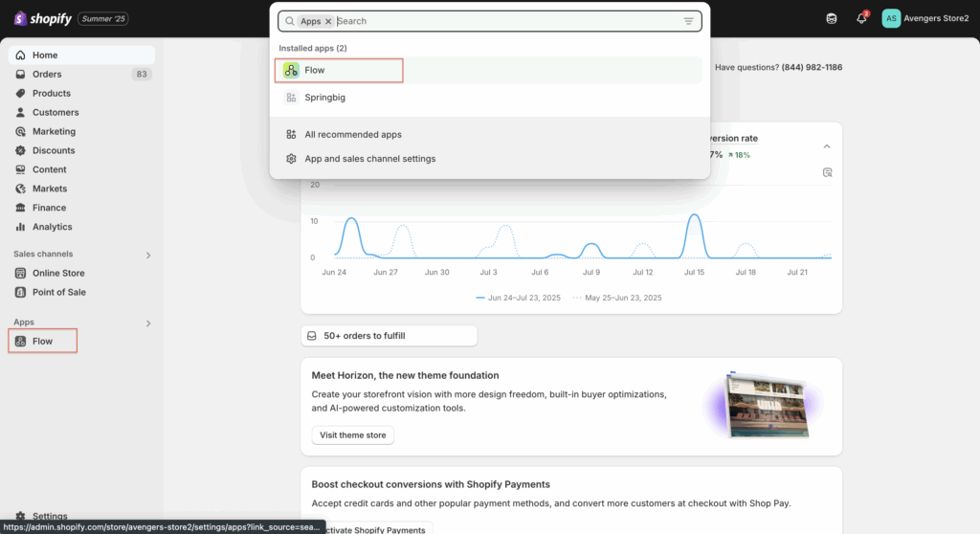The image size is (980, 534).
Task: Open Finance section
Action: coord(81,208)
